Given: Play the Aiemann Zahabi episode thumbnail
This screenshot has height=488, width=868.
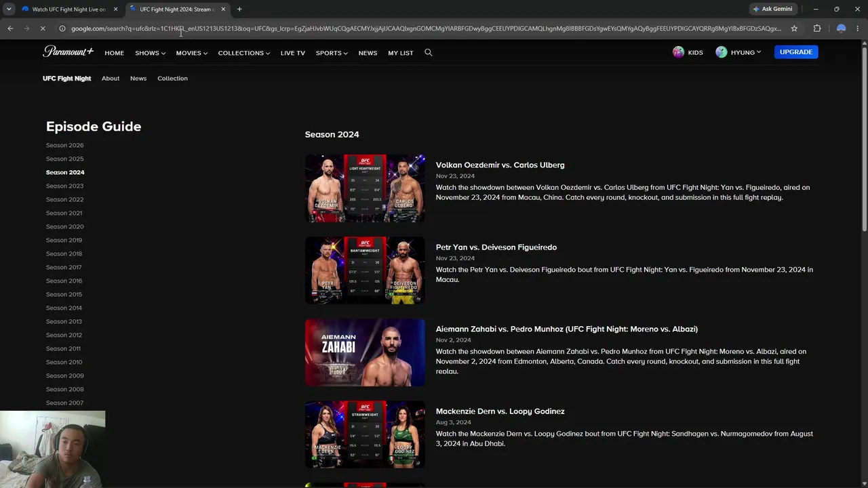Looking at the screenshot, I should tap(365, 352).
